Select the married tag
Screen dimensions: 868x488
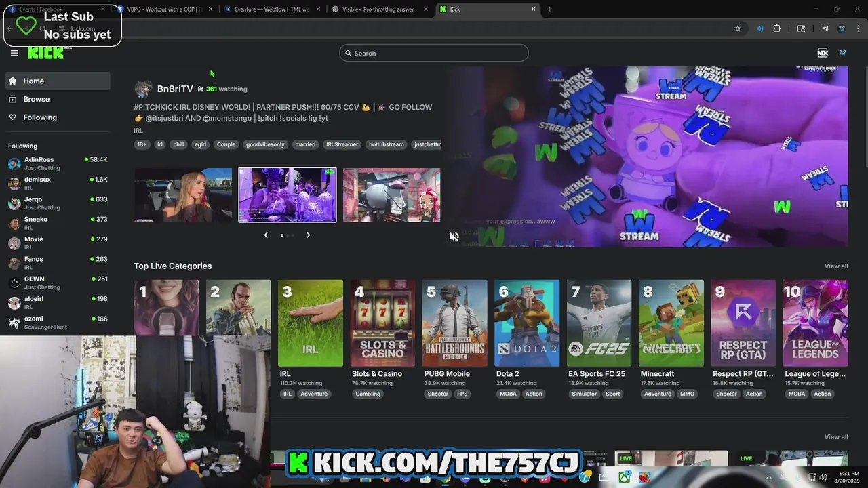[x=305, y=144]
